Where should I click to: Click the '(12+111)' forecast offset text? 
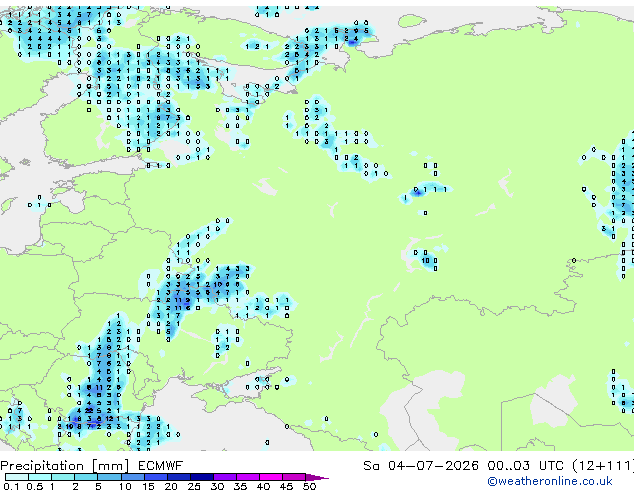coord(603,466)
